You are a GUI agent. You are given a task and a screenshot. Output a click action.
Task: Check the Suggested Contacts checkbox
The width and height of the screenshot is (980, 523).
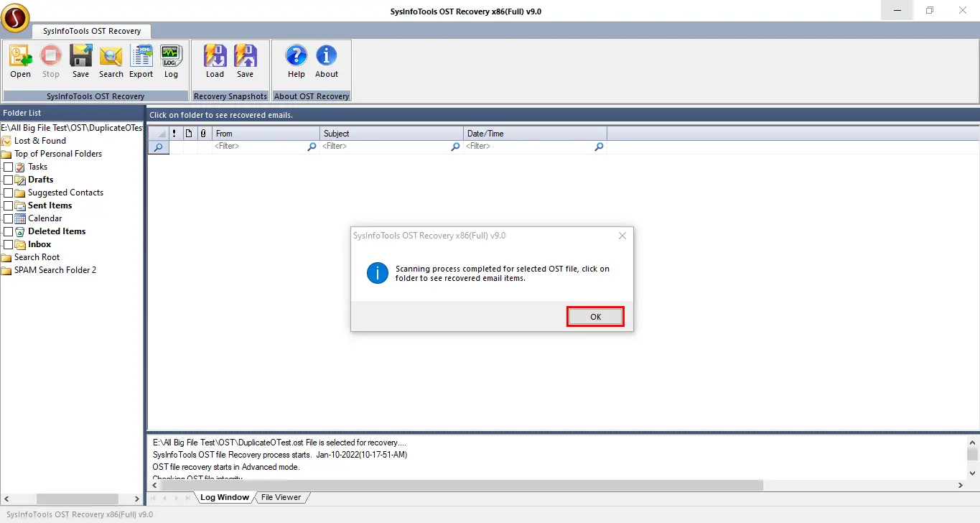click(x=9, y=193)
